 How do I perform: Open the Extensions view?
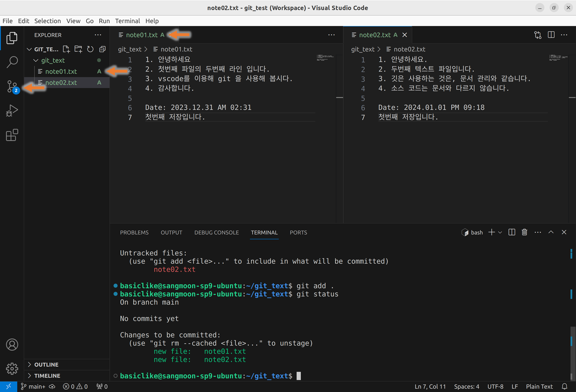pos(12,135)
